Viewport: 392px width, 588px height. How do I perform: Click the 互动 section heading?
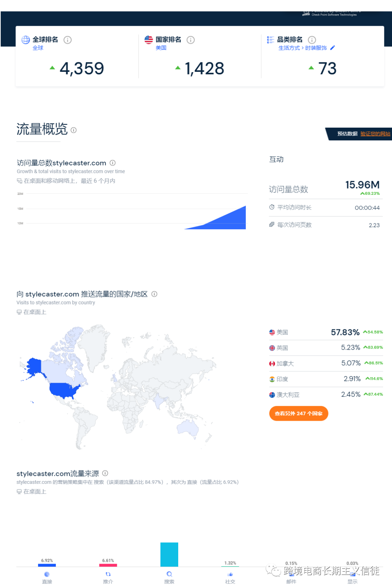click(276, 159)
